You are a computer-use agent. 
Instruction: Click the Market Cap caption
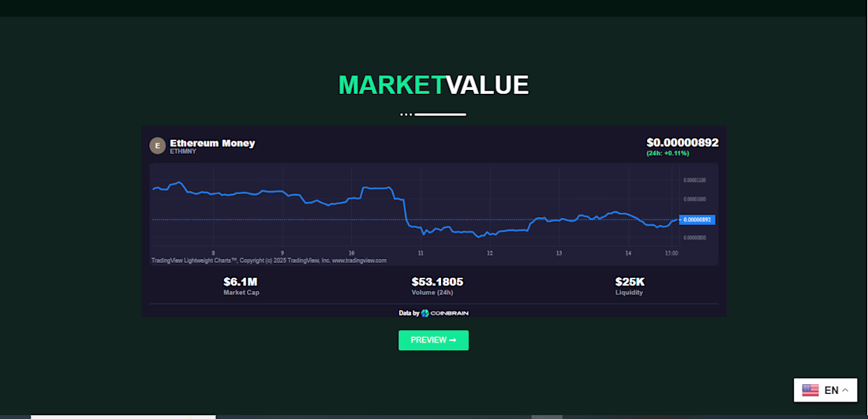(x=241, y=293)
